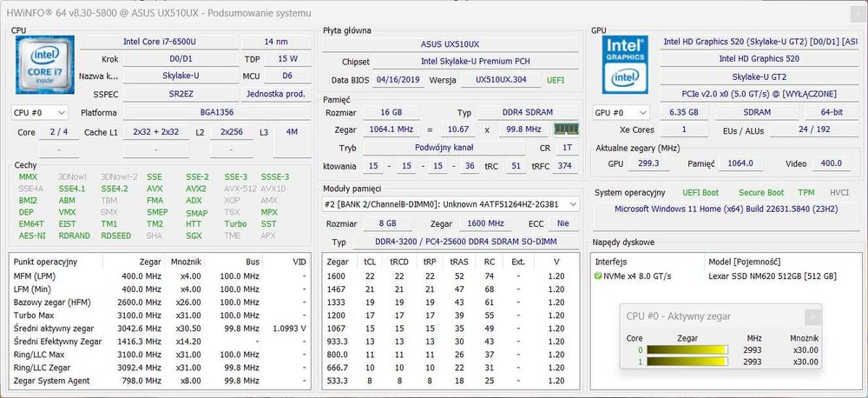Open the GPU #0 selector dropdown
Viewport: 868px width, 398px height.
pos(620,112)
